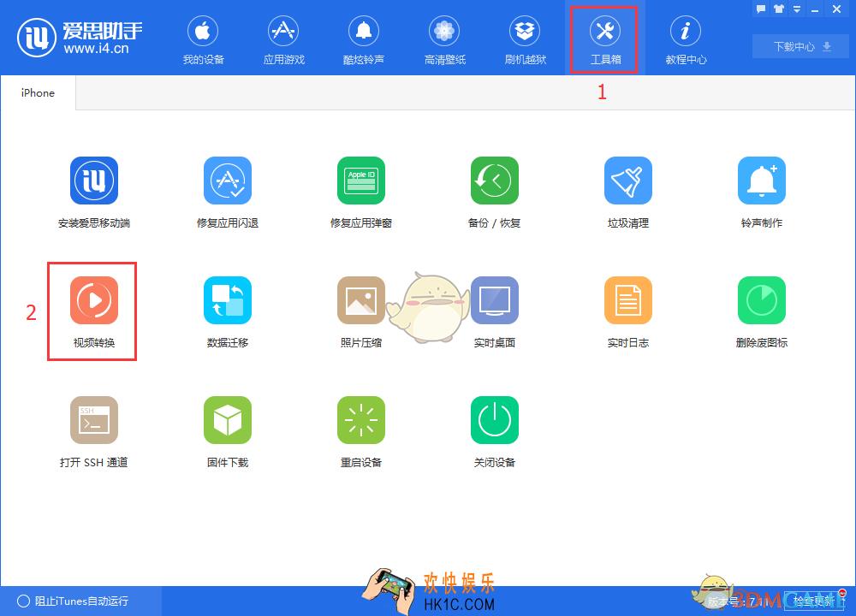
Task: Open the 工具箱 toolbox section
Action: (x=605, y=40)
